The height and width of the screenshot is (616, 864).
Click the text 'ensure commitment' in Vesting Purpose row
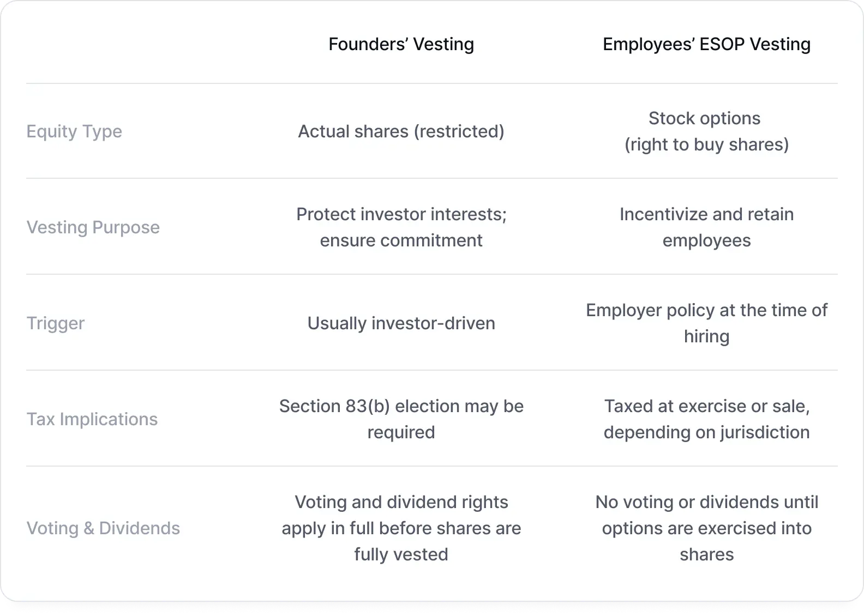click(401, 240)
